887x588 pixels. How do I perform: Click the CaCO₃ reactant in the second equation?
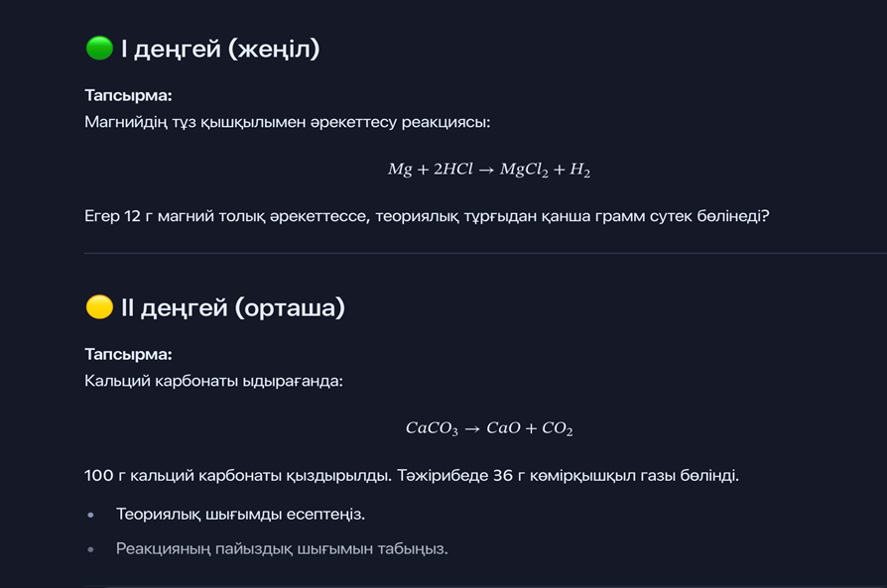pyautogui.click(x=432, y=428)
